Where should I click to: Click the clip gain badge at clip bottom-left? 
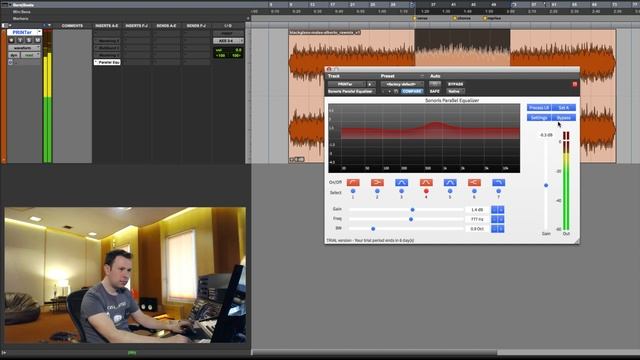tap(297, 160)
